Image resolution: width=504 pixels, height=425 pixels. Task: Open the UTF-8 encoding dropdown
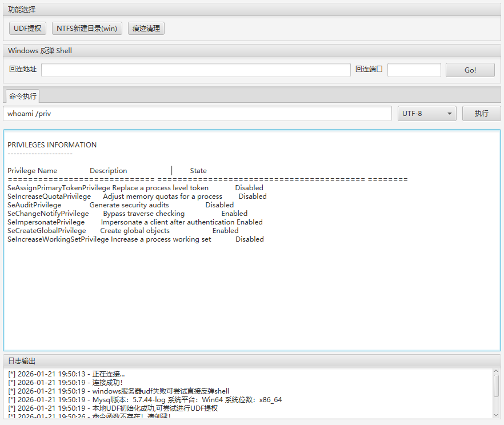426,113
